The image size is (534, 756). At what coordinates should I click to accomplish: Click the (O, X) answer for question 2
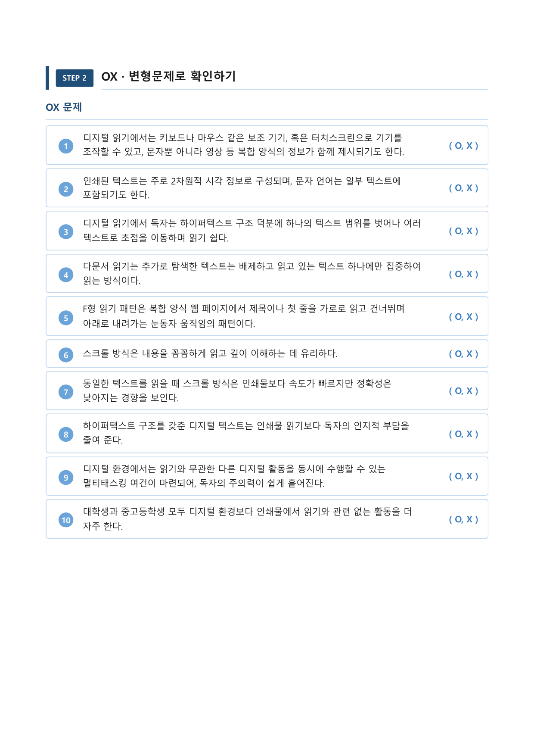point(463,188)
